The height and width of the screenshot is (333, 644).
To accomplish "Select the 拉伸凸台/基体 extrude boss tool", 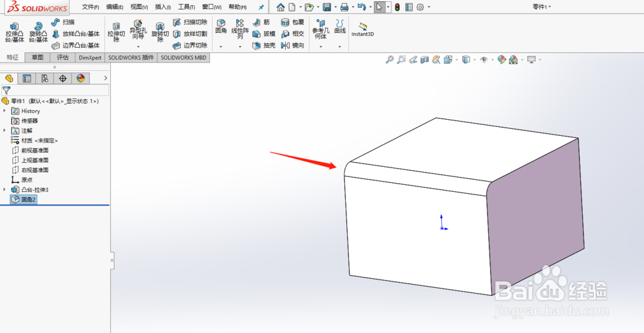I will (x=14, y=32).
